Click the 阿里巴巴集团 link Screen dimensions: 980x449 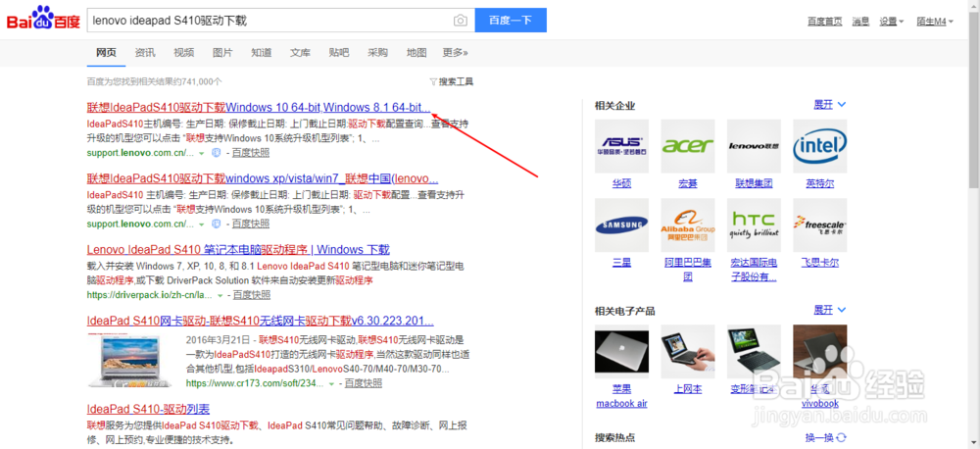point(688,270)
